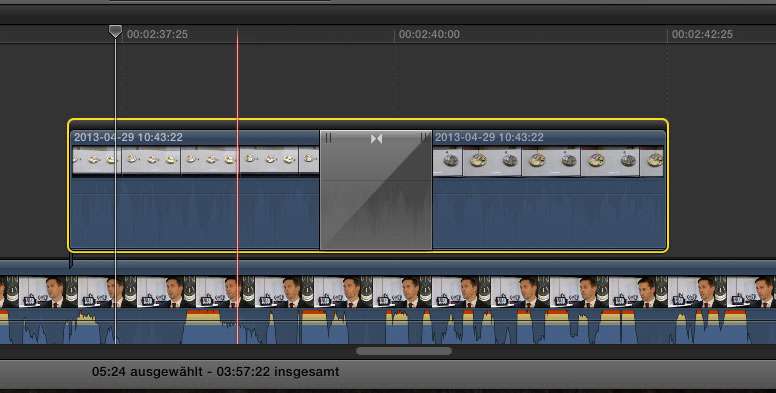Viewport: 776px width, 393px height.
Task: Click the ruler at timecode 00:02:40:00
Action: pyautogui.click(x=429, y=34)
